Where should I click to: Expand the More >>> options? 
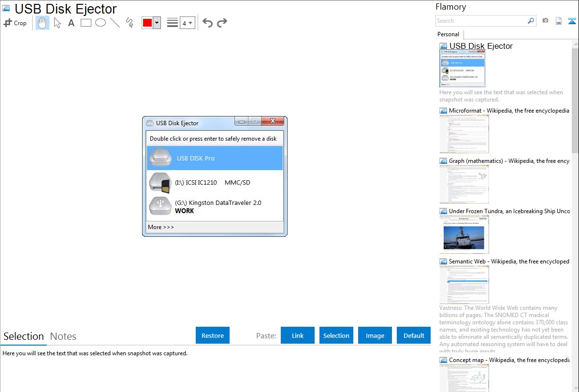click(160, 227)
